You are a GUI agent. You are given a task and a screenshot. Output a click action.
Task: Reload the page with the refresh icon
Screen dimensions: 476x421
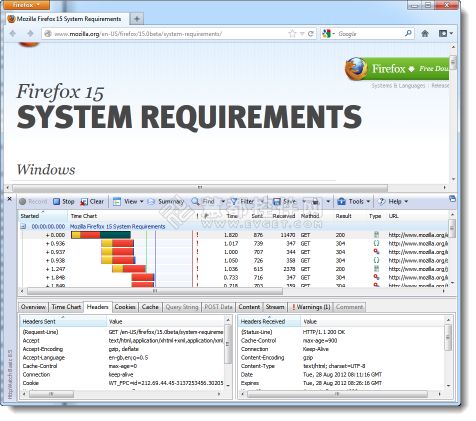pos(311,34)
